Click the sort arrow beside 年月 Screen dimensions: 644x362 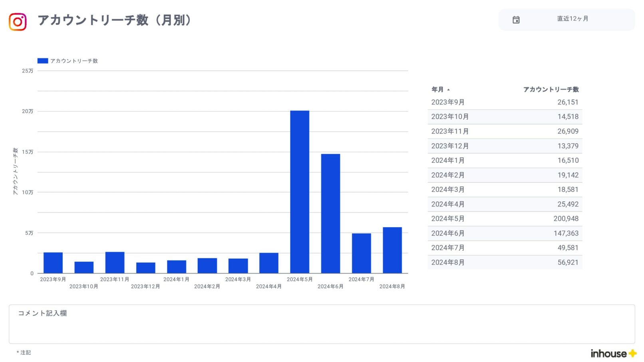[449, 90]
